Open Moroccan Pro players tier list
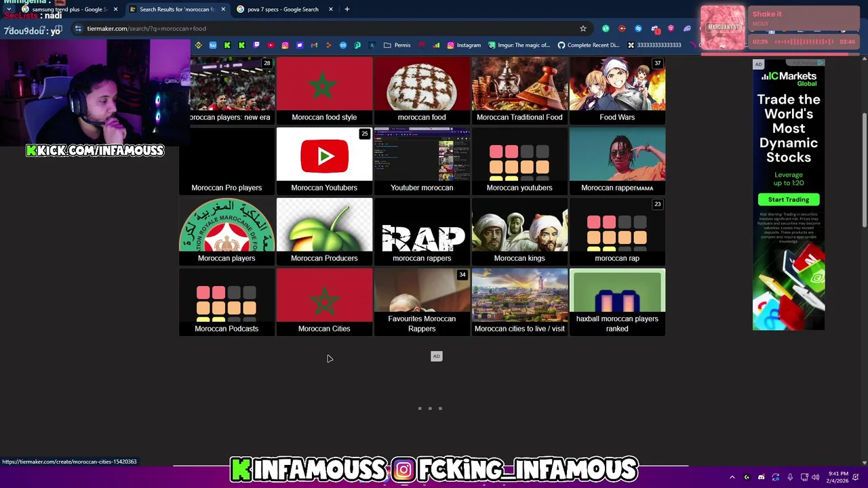Image resolution: width=868 pixels, height=488 pixels. [226, 161]
